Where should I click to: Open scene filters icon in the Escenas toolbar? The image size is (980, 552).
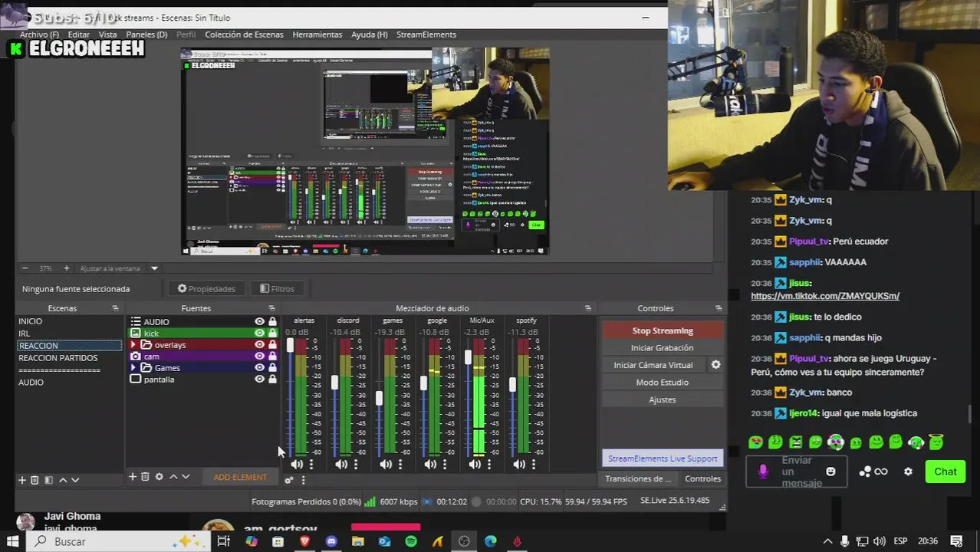pos(48,480)
